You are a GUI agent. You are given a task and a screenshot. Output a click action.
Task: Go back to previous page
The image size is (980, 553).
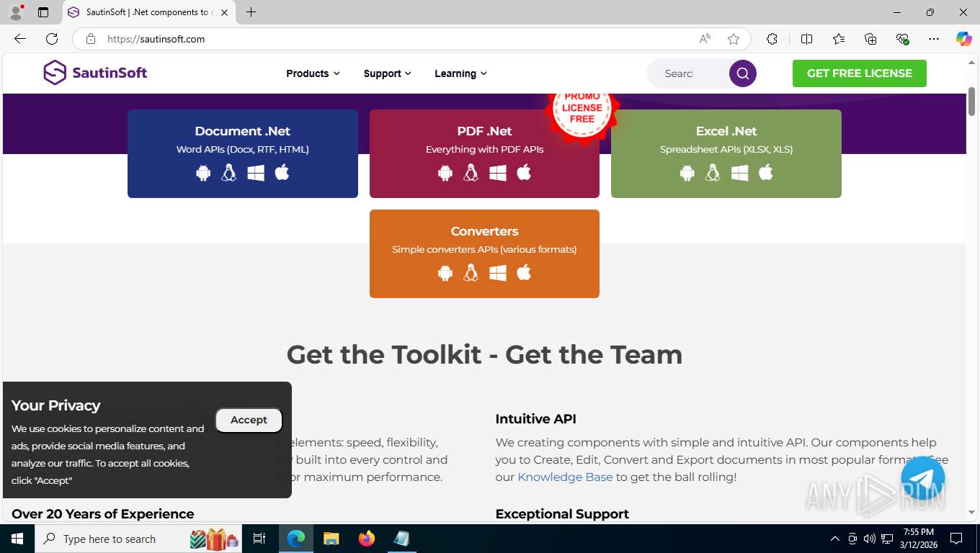pos(20,39)
